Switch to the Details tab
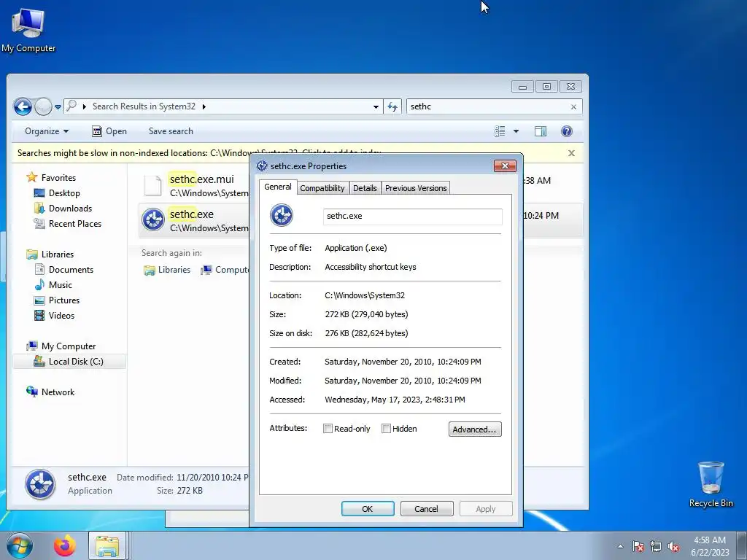 (365, 188)
